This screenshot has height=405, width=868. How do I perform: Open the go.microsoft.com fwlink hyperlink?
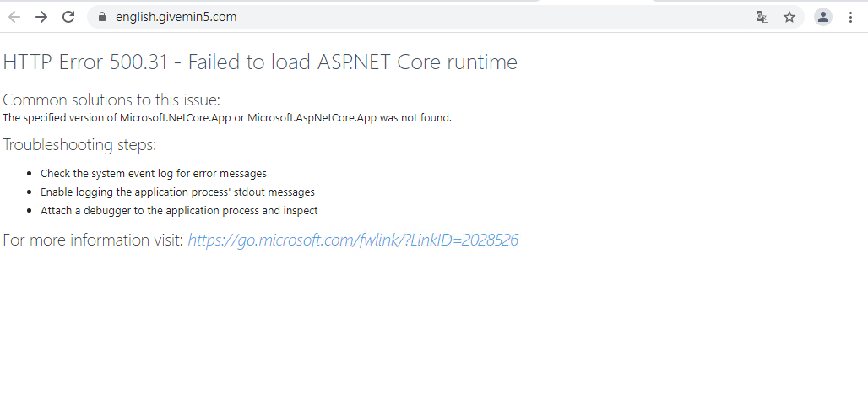click(353, 240)
